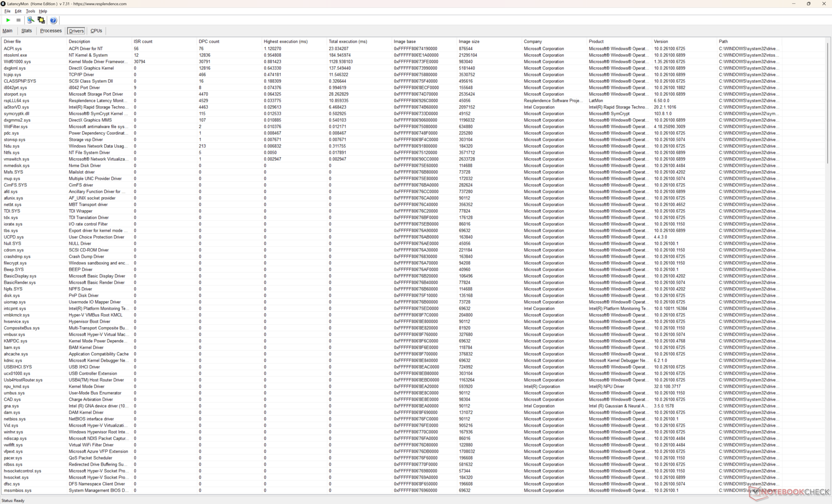Sort by DPC count column header
This screenshot has height=504, width=832.
tap(209, 42)
